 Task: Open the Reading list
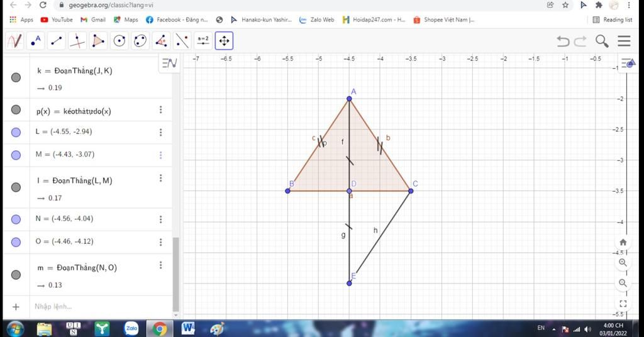coord(613,19)
